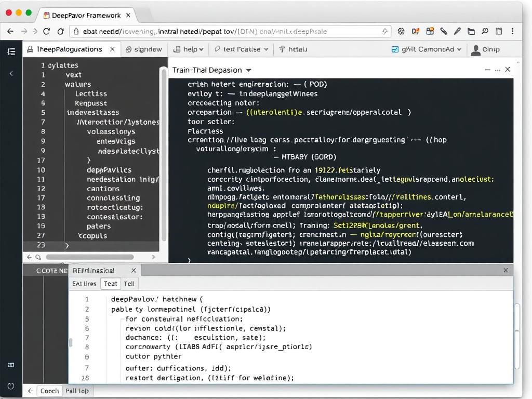Open the extensions gear icon in browser toolbar
The width and height of the screenshot is (532, 399).
click(401, 32)
